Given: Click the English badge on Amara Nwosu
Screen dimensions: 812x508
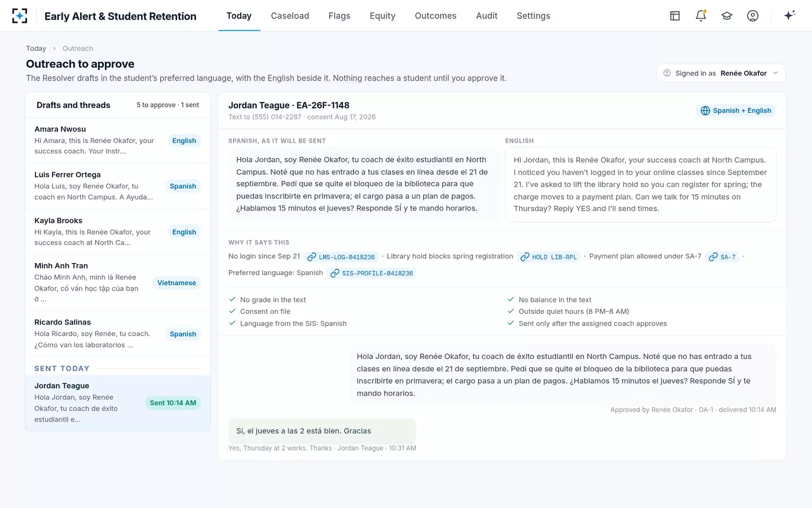Looking at the screenshot, I should click(184, 141).
